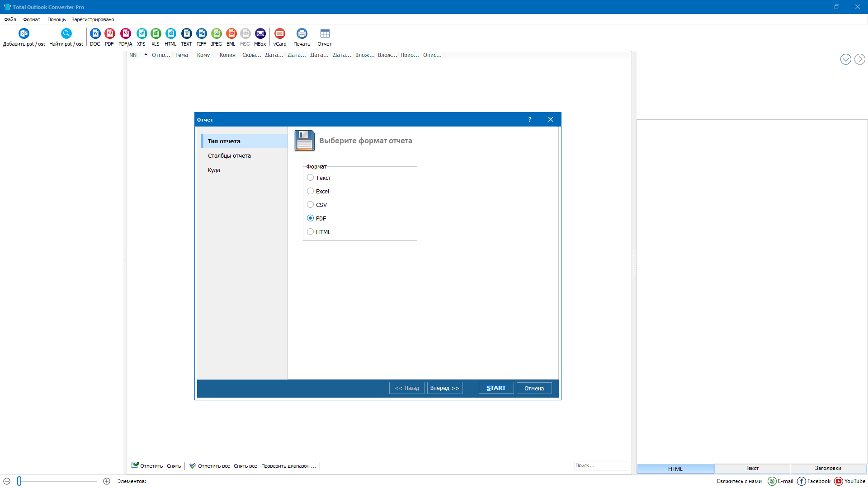868x488 pixels.
Task: Open the Формат menu
Action: (x=32, y=19)
